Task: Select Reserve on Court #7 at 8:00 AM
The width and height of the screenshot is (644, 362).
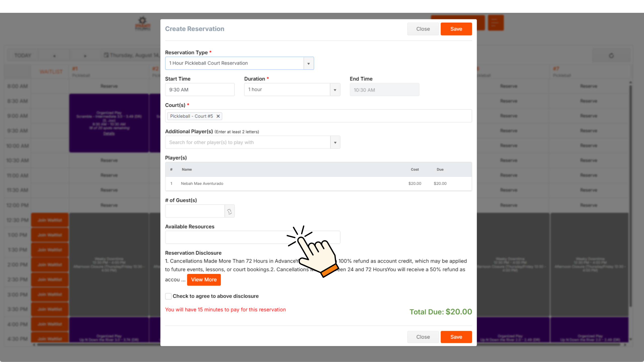Action: coord(589,86)
